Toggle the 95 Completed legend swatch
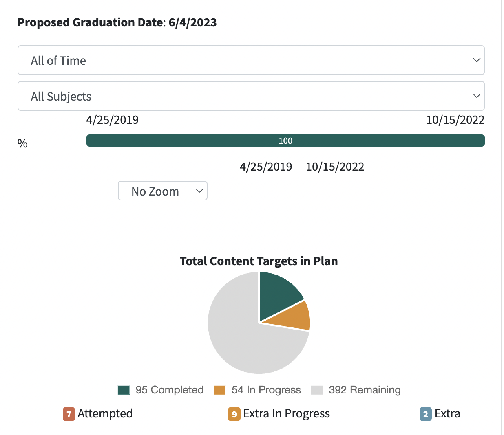The image size is (504, 435). 124,390
